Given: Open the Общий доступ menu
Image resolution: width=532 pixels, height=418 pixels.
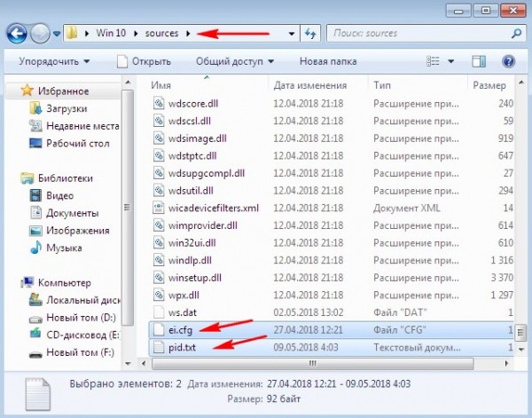Looking at the screenshot, I should (235, 61).
